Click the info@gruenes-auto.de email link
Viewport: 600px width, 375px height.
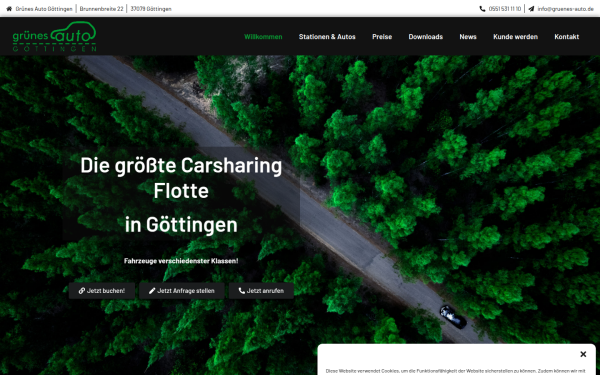pyautogui.click(x=566, y=8)
